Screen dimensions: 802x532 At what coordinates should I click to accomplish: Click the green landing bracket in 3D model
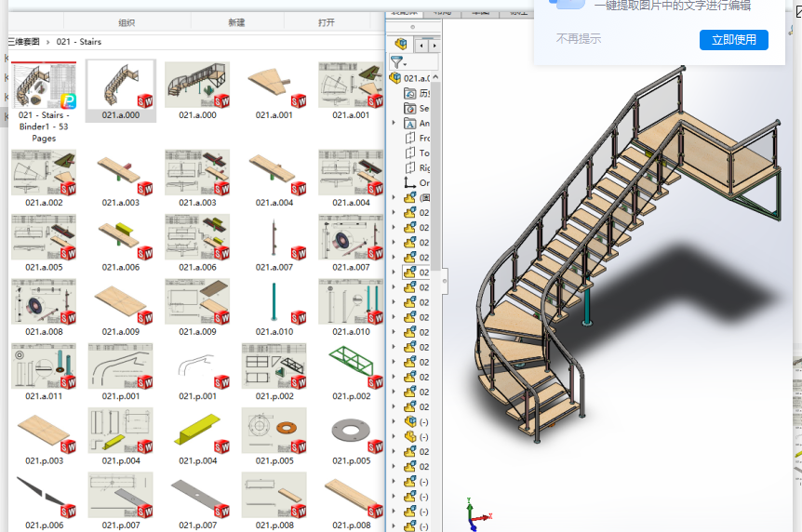[757, 197]
